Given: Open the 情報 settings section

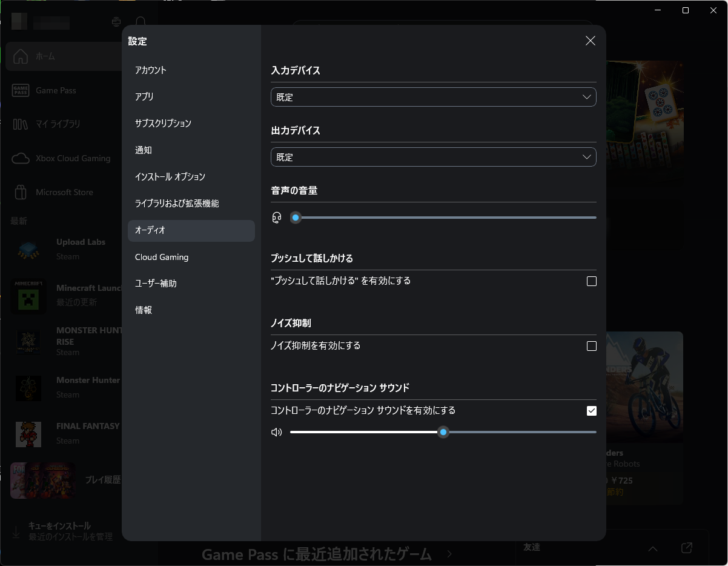Looking at the screenshot, I should coord(191,310).
